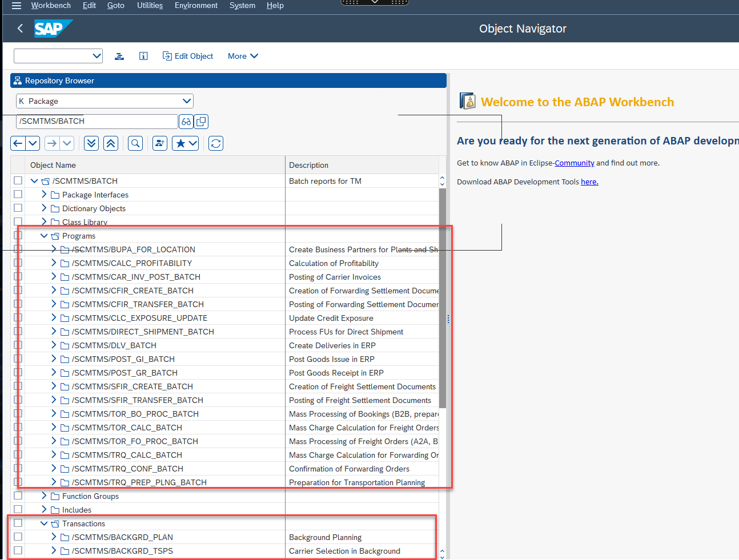
Task: Click folder icon of Function Groups
Action: 55,497
